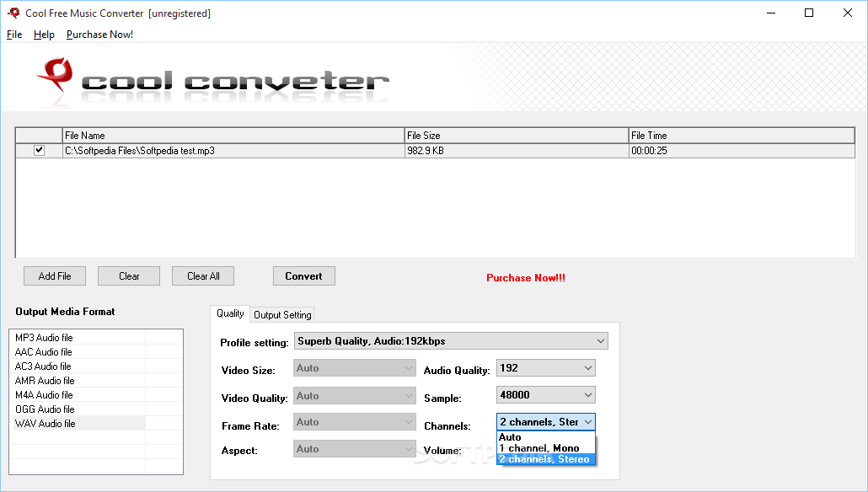Switch to the Output Setting tab
The width and height of the screenshot is (868, 492).
tap(282, 314)
